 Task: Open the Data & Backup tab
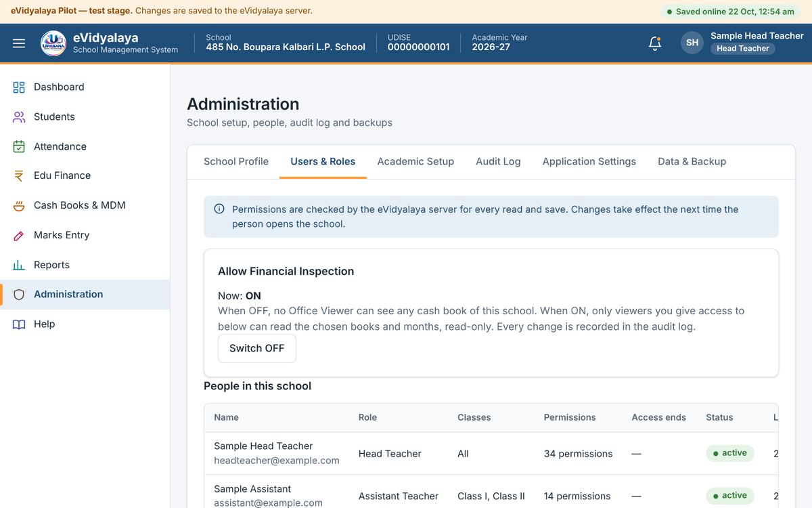click(692, 161)
